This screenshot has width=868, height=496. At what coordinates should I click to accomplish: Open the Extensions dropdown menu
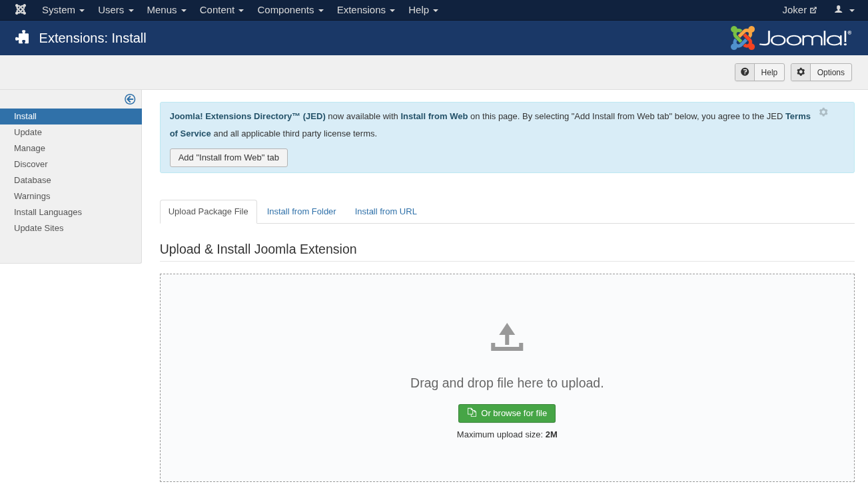click(366, 10)
